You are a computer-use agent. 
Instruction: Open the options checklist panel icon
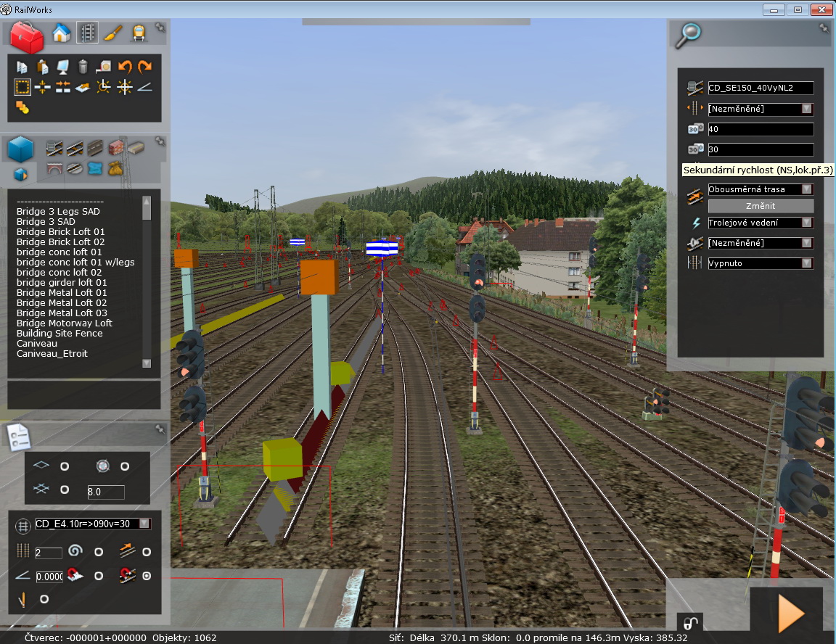coord(19,438)
